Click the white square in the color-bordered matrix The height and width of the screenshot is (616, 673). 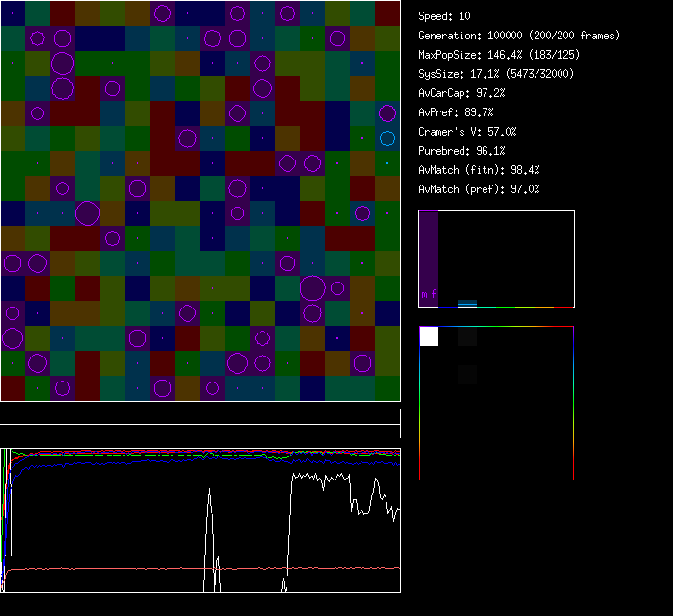429,336
